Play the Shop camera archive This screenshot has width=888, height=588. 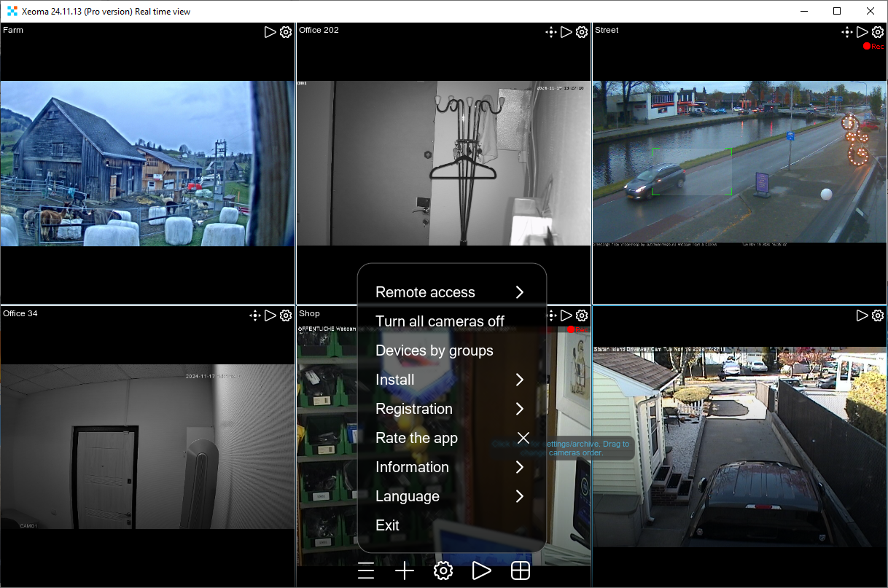pos(566,315)
